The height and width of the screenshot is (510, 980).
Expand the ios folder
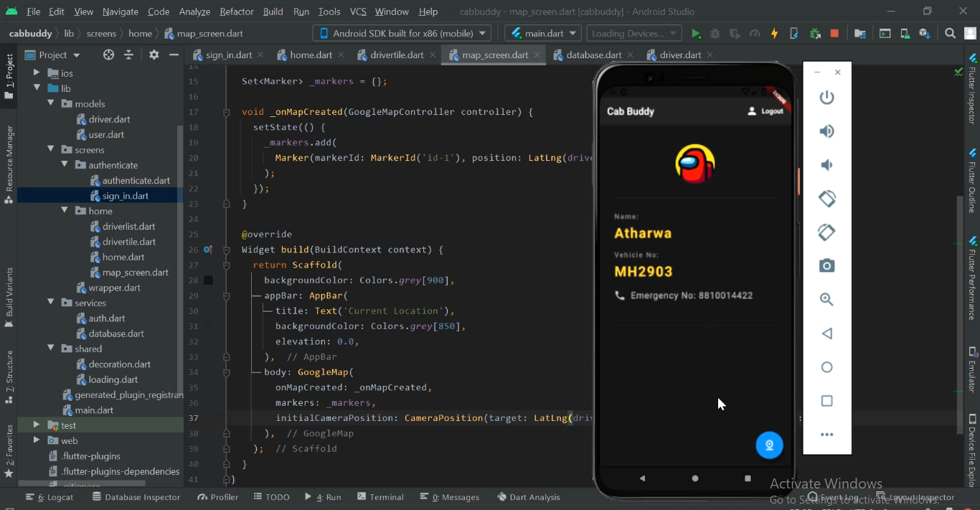37,73
